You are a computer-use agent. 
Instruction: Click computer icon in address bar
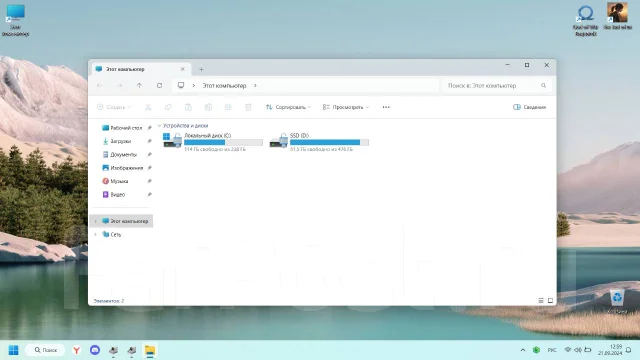coord(181,85)
